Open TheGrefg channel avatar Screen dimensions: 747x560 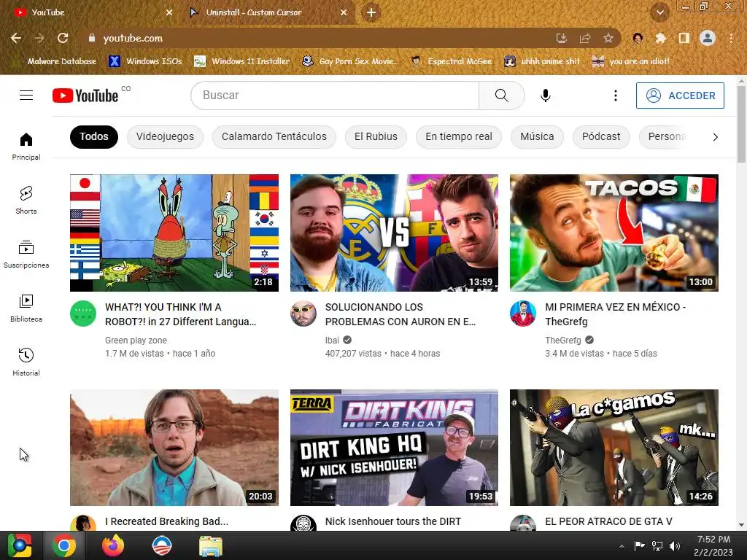pyautogui.click(x=523, y=314)
